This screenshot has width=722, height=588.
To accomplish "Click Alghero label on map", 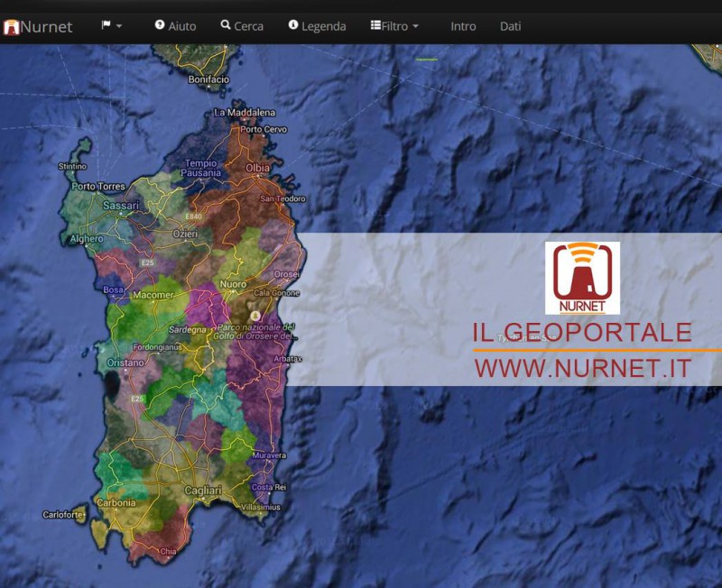I will point(87,239).
